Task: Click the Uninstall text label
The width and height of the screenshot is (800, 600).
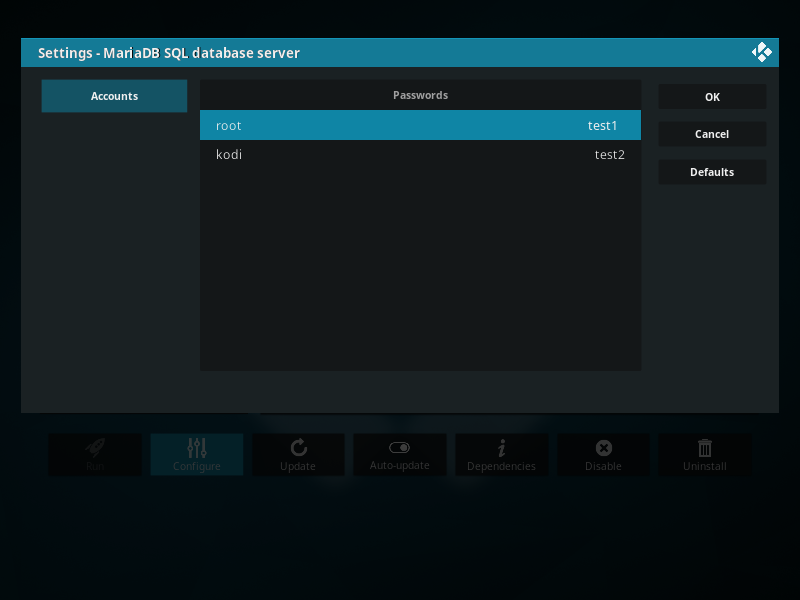Action: [705, 466]
